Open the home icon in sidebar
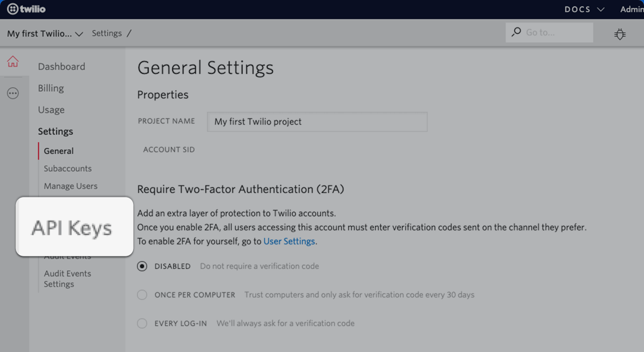644x352 pixels. pos(13,61)
